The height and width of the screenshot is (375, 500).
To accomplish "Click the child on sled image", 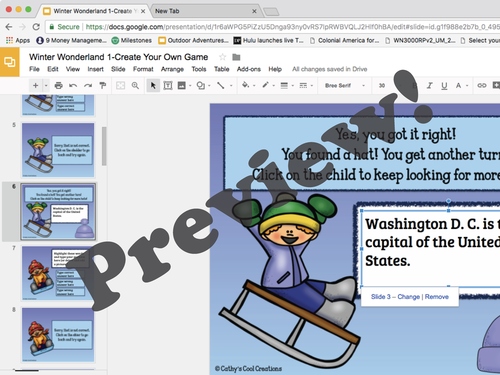I will (290, 280).
